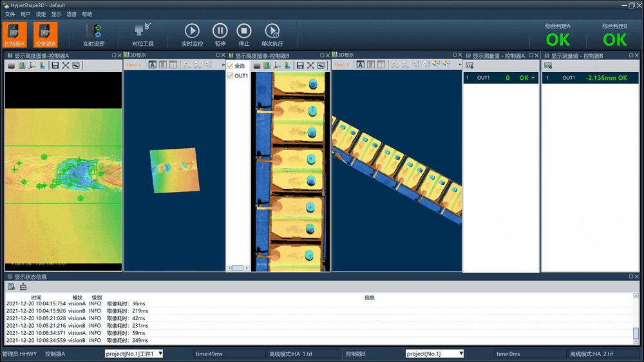
Task: Open the 帮助 menu
Action: (x=87, y=14)
